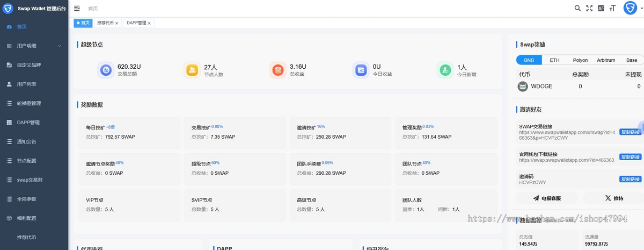Copy the SWAP交易链接 with 复制链接
Screen dimensions: 644x250
point(631,132)
